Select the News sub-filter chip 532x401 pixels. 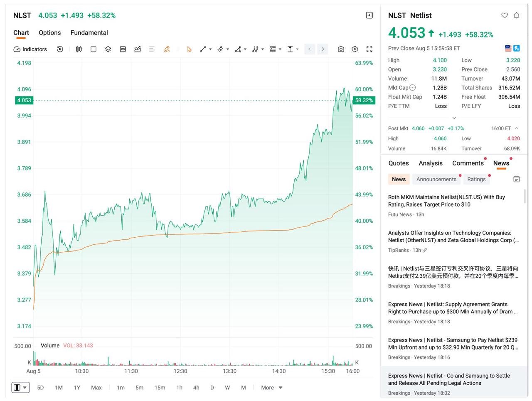(399, 179)
